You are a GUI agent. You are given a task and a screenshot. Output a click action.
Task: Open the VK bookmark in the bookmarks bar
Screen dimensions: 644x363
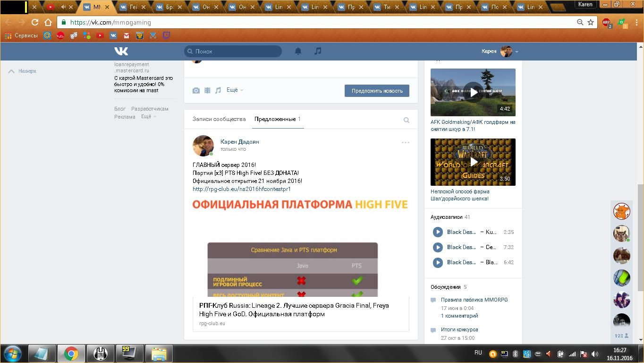pos(113,35)
